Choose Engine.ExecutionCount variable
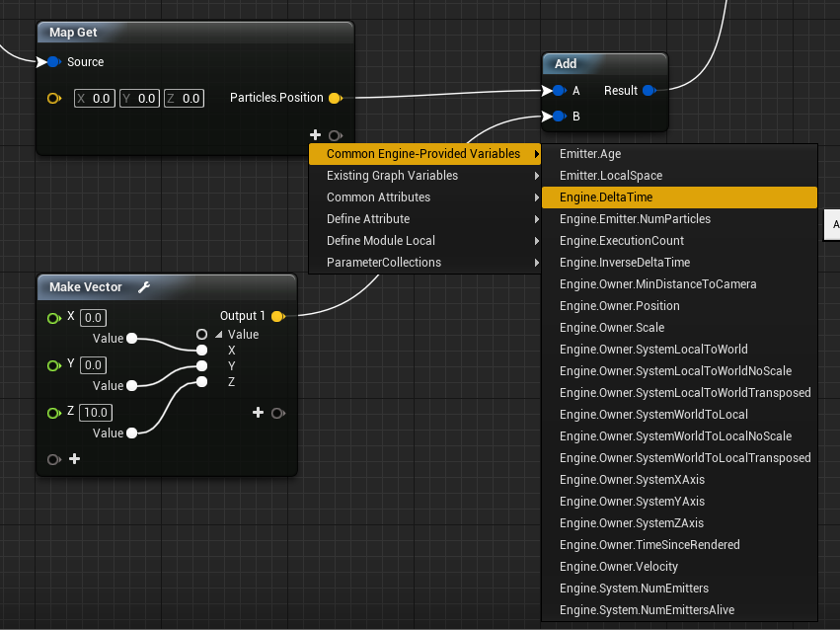This screenshot has width=840, height=630. [680, 241]
